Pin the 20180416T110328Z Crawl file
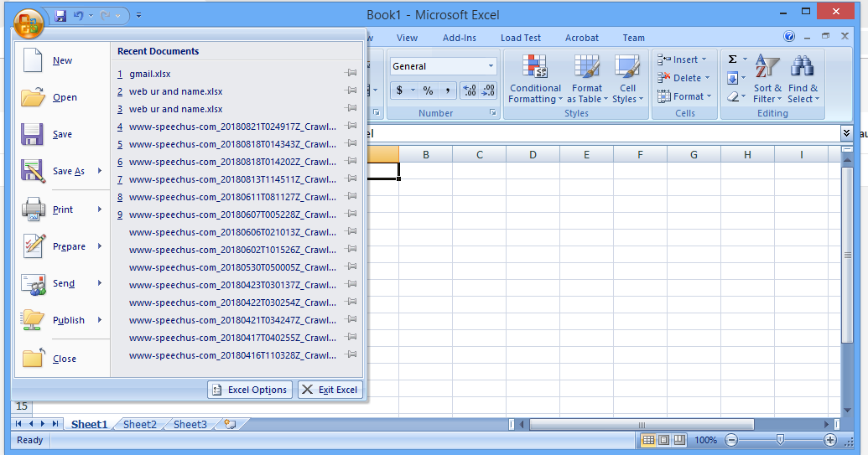This screenshot has width=868, height=455. 351,355
